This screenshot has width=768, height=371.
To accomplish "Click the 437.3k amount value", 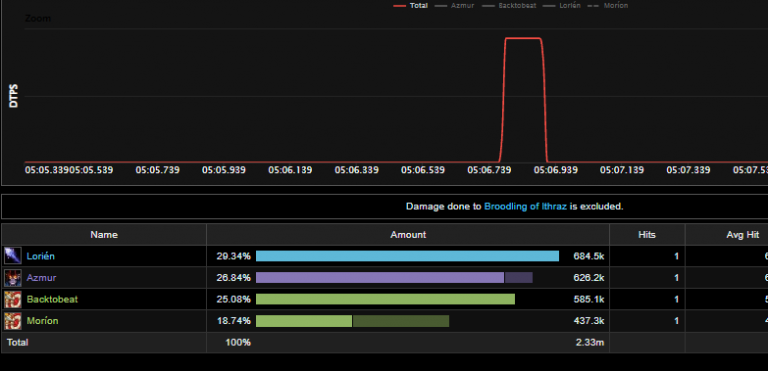I will 589,321.
